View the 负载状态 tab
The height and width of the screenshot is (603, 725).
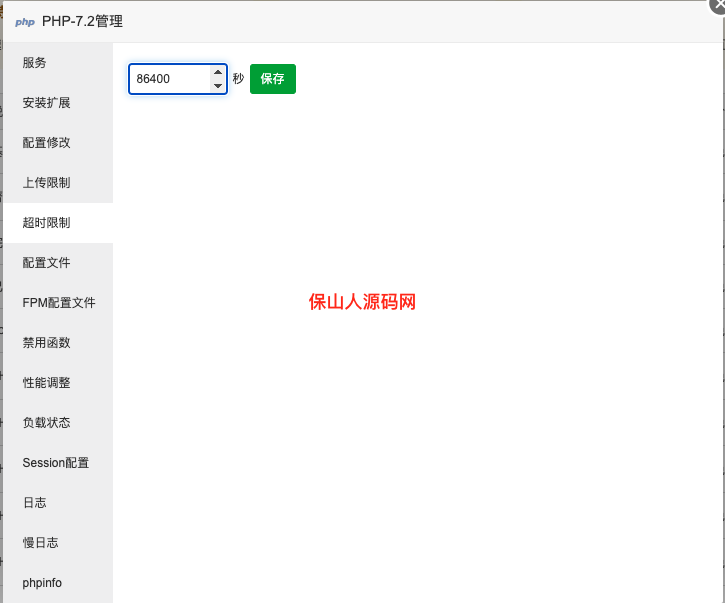(x=58, y=423)
